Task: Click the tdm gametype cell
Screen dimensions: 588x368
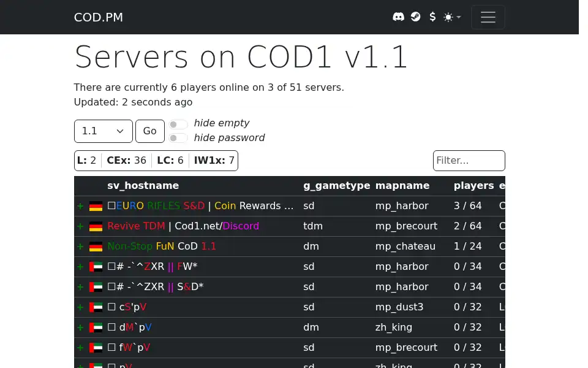Action: point(313,226)
